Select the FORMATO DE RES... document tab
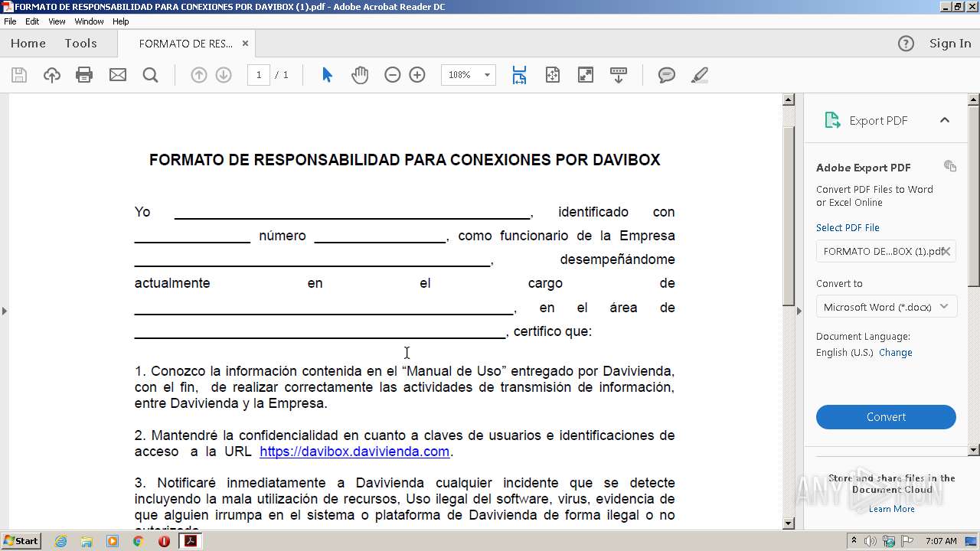Screen dimensions: 980x551 pyautogui.click(x=186, y=44)
